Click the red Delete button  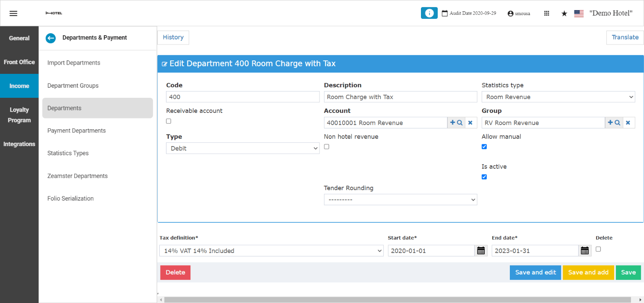pyautogui.click(x=175, y=272)
